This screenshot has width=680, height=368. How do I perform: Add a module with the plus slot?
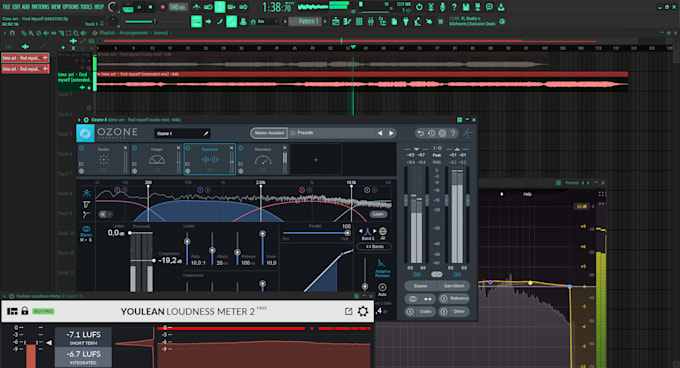click(316, 160)
